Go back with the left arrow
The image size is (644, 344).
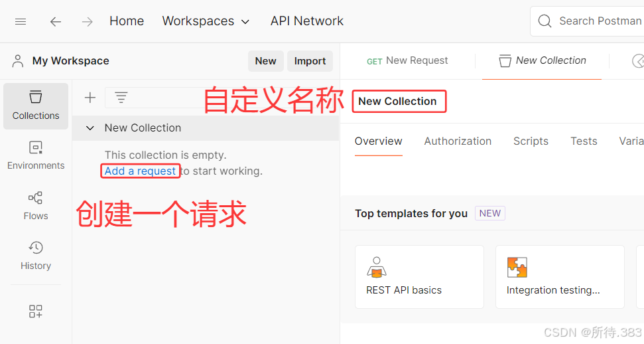tap(56, 21)
